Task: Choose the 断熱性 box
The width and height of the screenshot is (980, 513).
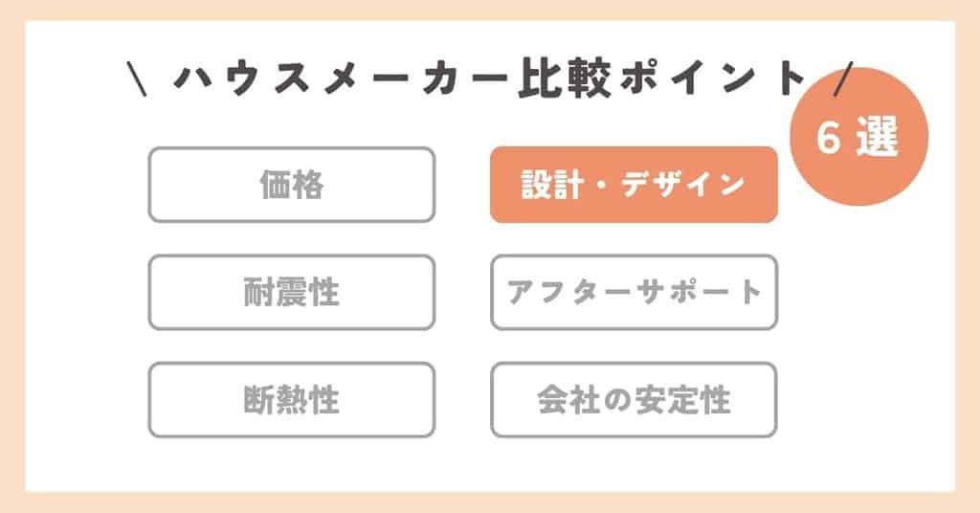Action: pyautogui.click(x=291, y=399)
